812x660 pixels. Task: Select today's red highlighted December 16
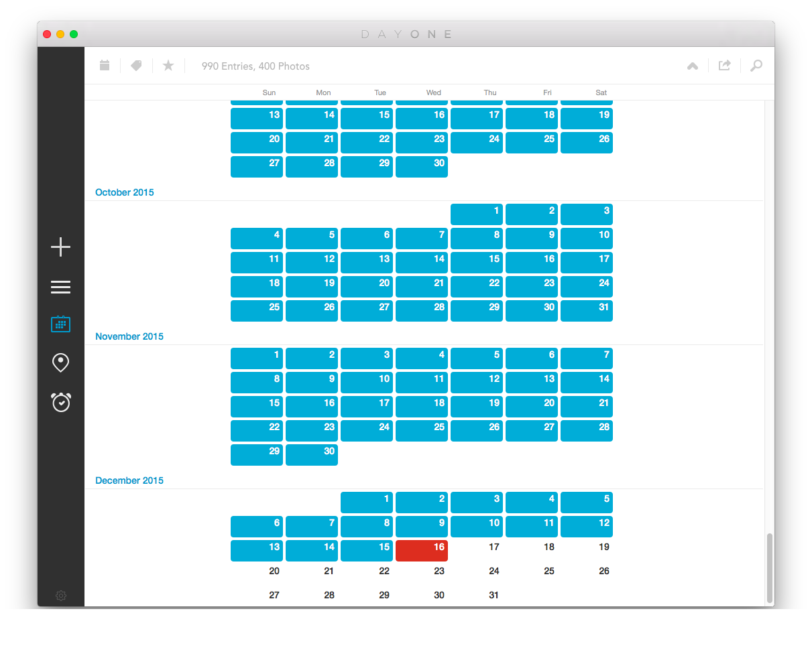tap(422, 551)
